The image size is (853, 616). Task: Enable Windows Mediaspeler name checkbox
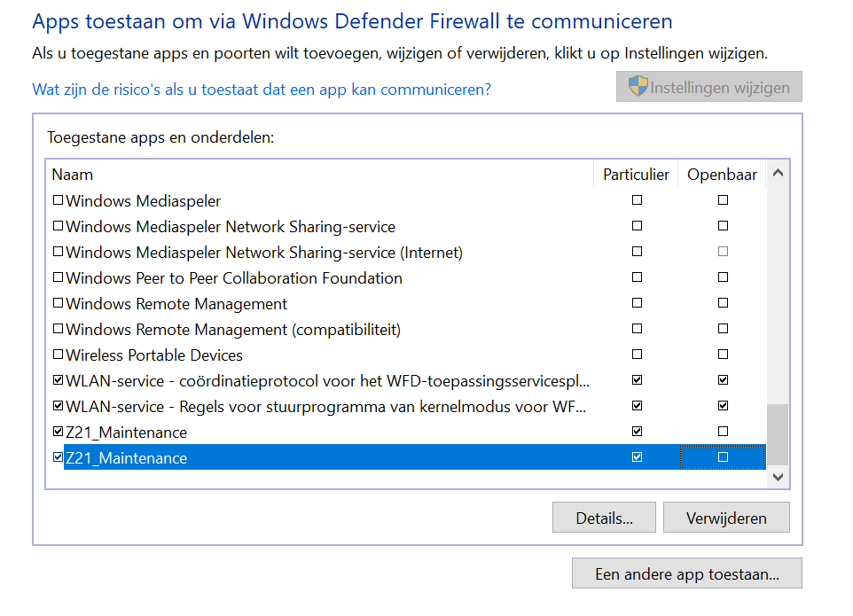(58, 200)
